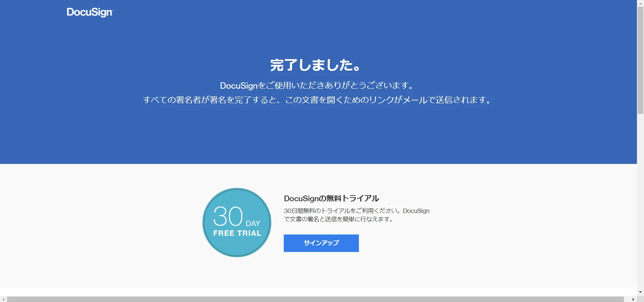Screen dimensions: 644x302
Task: Click the horizontal scrollbar thumb
Action: 315,299
